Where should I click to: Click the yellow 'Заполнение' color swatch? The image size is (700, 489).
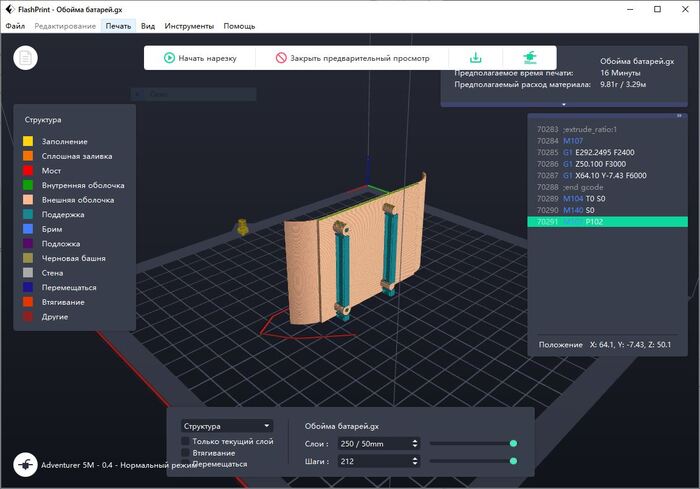(29, 141)
